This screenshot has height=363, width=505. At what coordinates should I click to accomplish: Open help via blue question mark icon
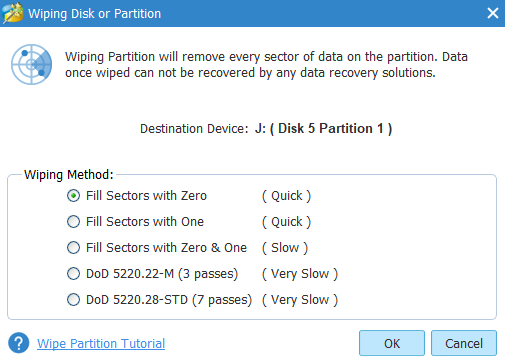(19, 343)
